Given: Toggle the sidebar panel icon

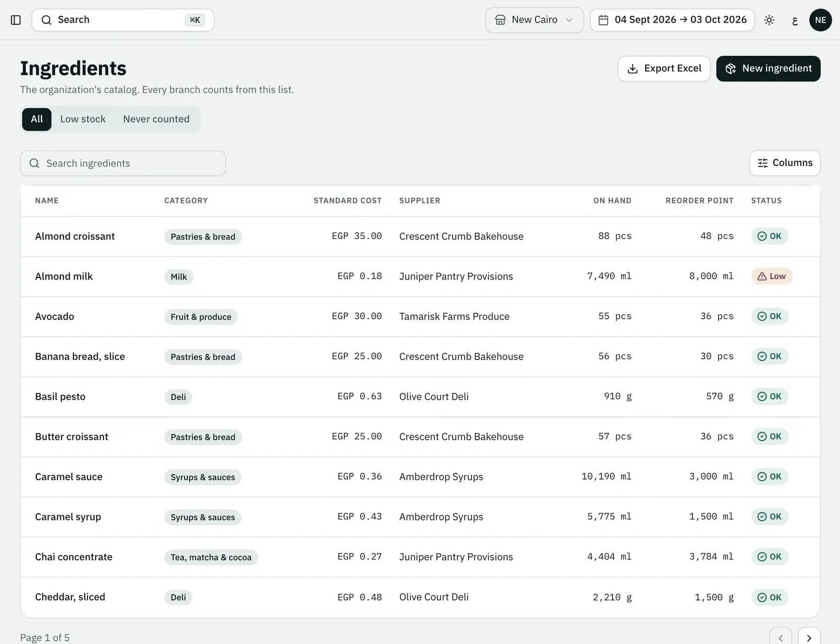Looking at the screenshot, I should coord(16,20).
